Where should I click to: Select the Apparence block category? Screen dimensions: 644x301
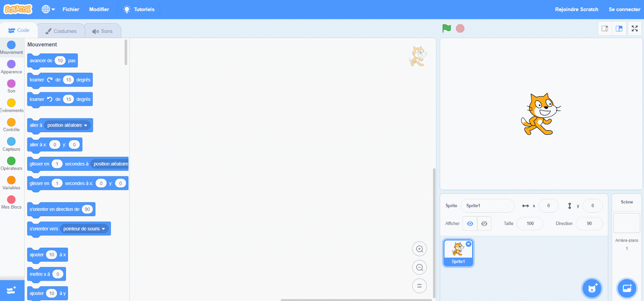coord(11,67)
